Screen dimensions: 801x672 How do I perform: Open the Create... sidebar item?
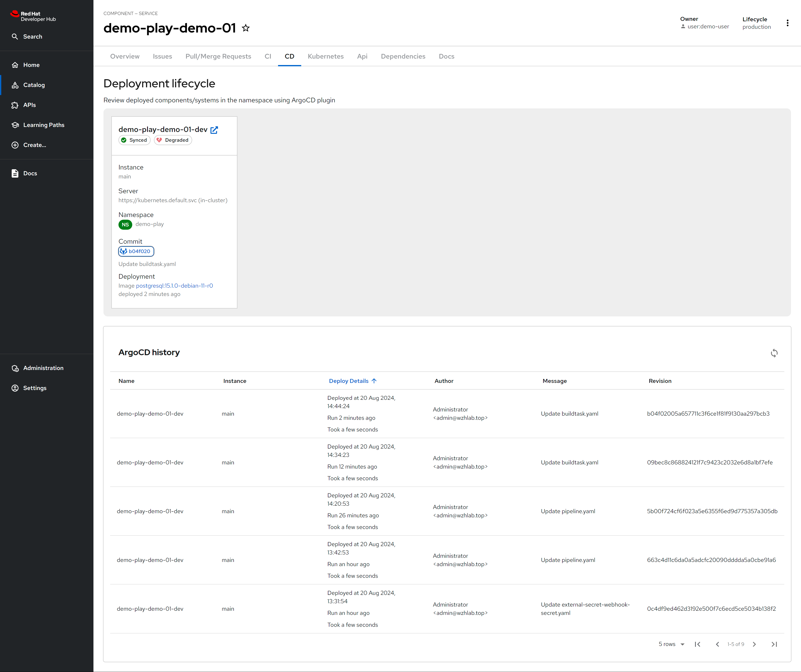tap(34, 145)
